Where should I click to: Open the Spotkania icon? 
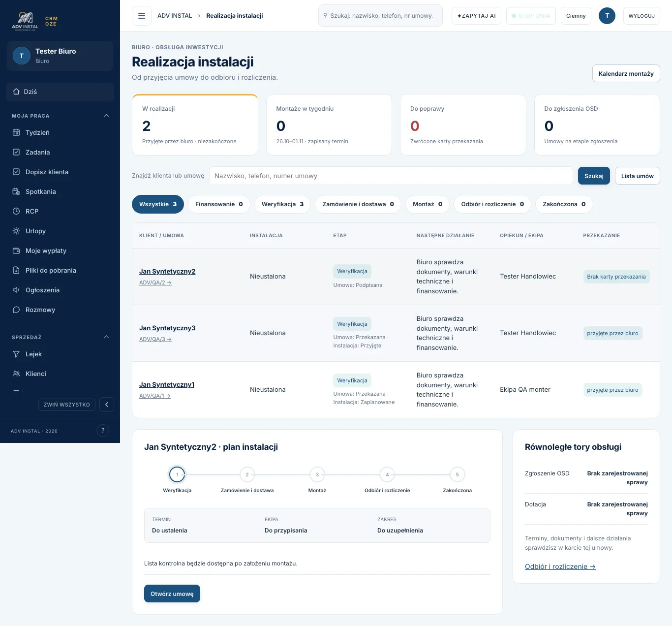16,191
